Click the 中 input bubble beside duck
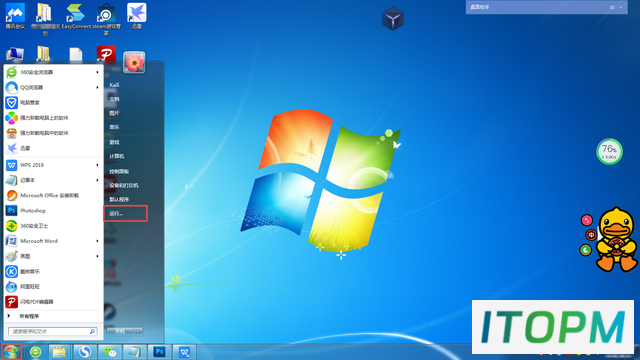640x360 pixels. pyautogui.click(x=591, y=235)
